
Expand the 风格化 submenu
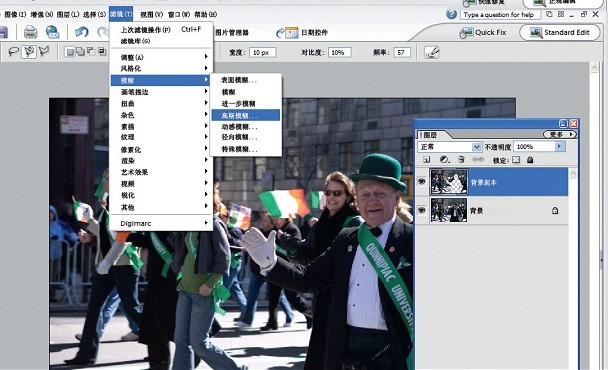tap(161, 68)
